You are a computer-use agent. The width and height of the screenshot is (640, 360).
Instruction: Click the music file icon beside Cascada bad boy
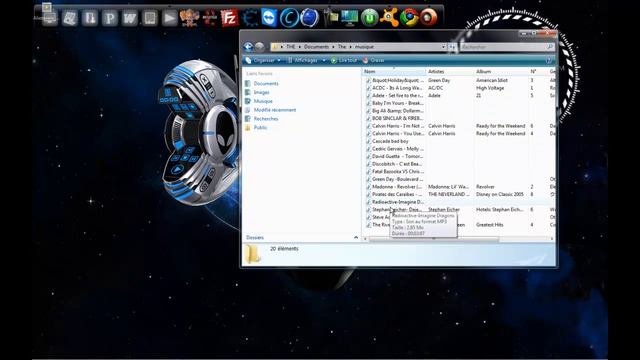[368, 141]
